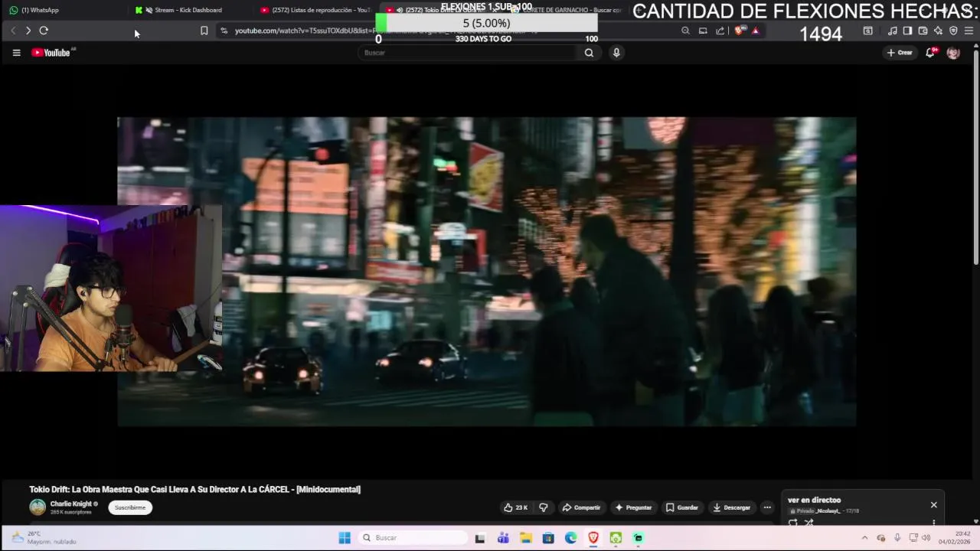Click the Preguntar button
Screen dimensions: 980x551
point(633,507)
